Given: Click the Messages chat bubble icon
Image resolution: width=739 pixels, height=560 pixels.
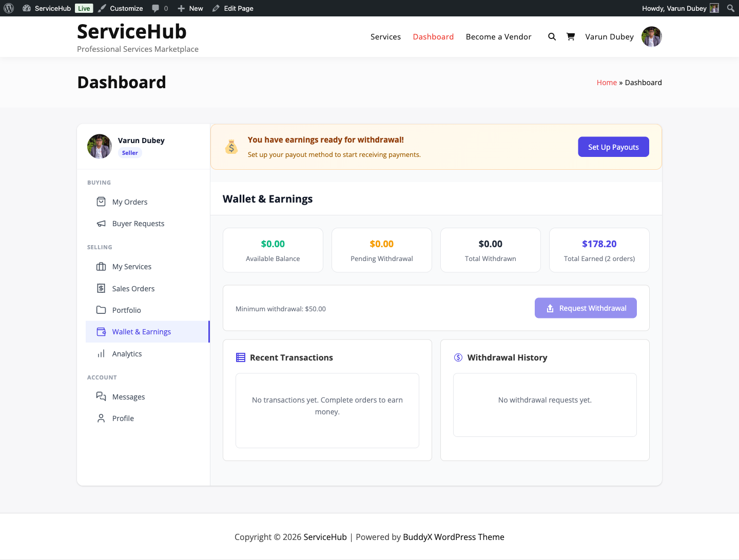Looking at the screenshot, I should 101,396.
